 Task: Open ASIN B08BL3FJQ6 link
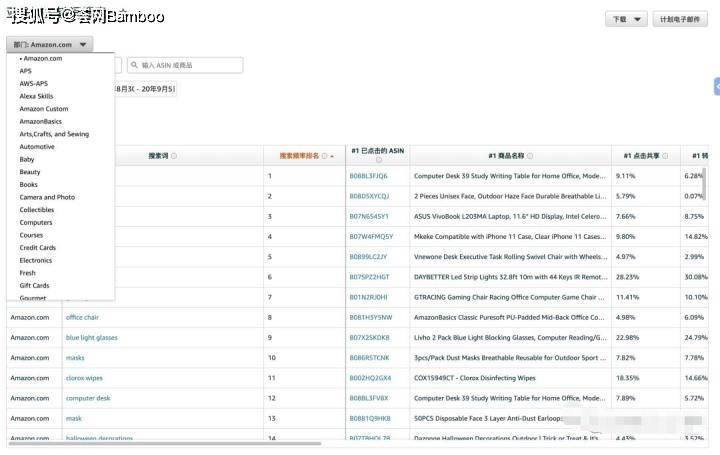click(x=368, y=176)
